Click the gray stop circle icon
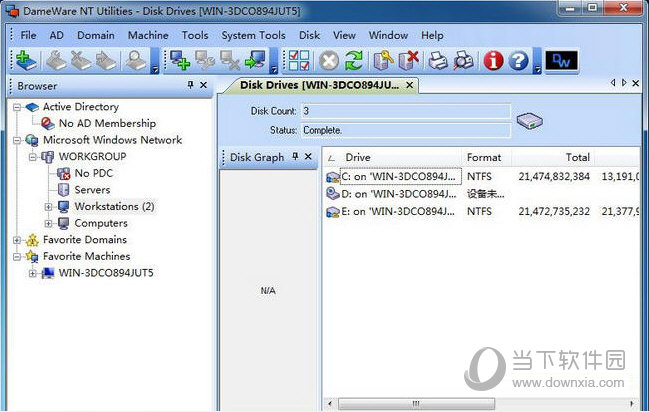This screenshot has height=412, width=649. [x=329, y=61]
